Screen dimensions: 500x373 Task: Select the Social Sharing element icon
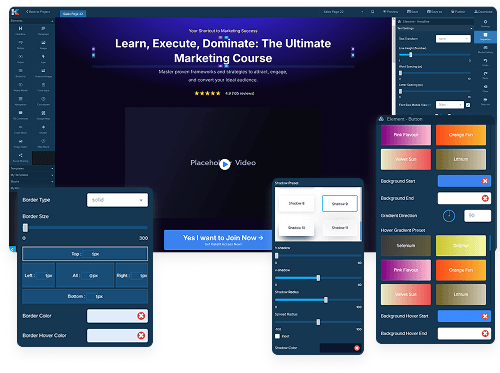[x=20, y=155]
